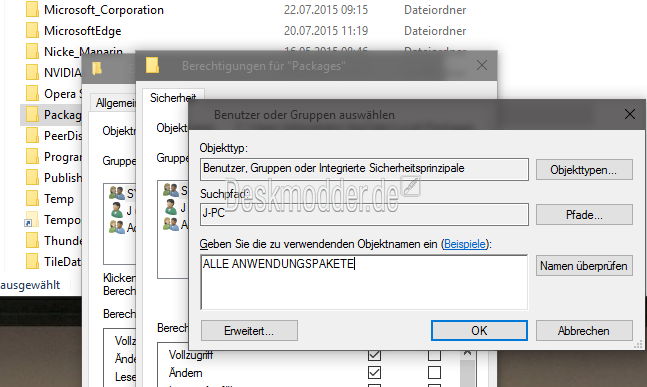
Task: Select first group user icon in permissions list
Action: (x=170, y=190)
